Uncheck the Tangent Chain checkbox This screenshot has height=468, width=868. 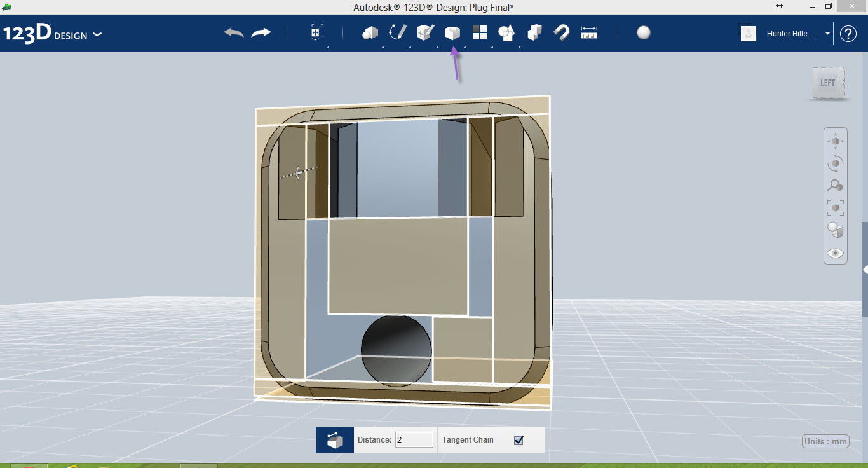(519, 440)
